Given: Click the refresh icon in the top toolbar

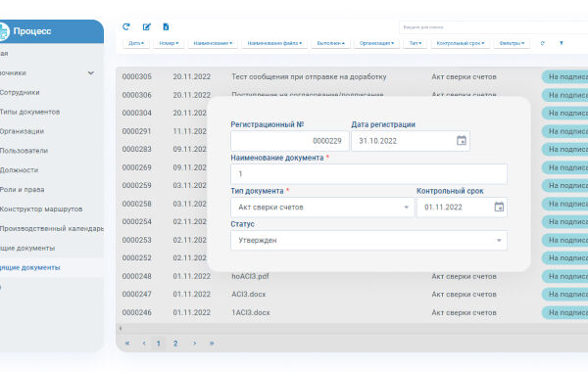Looking at the screenshot, I should coord(126,27).
